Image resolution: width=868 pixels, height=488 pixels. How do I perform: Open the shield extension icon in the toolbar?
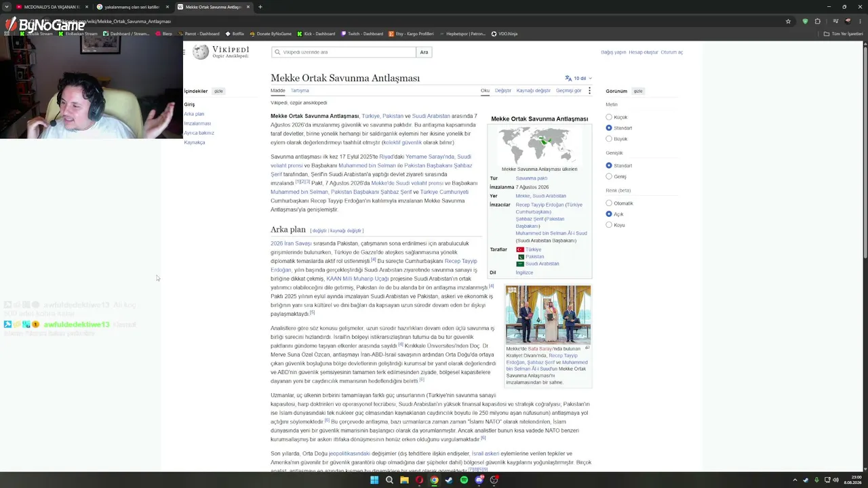tap(805, 21)
